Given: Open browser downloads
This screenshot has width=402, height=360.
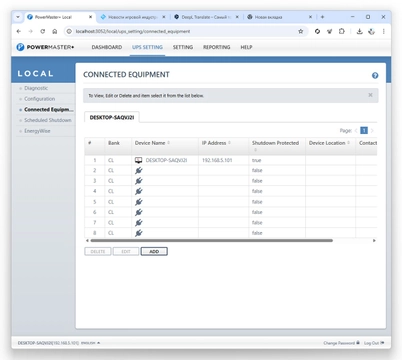Looking at the screenshot, I should [359, 31].
